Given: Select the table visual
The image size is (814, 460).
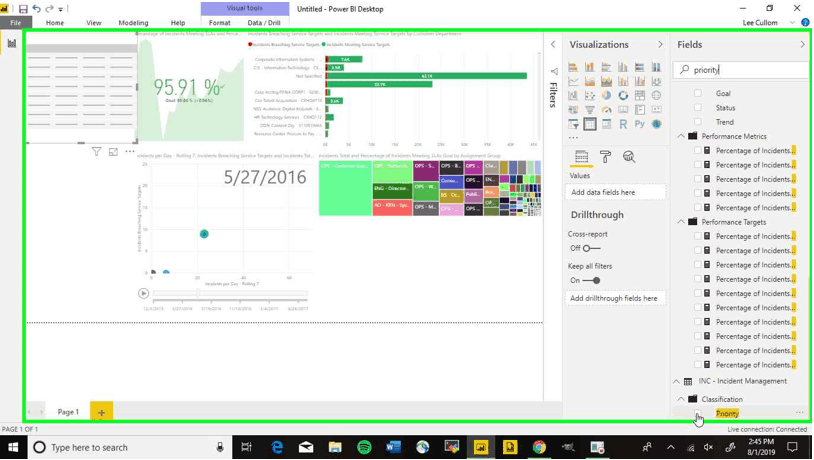Looking at the screenshot, I should tap(590, 124).
